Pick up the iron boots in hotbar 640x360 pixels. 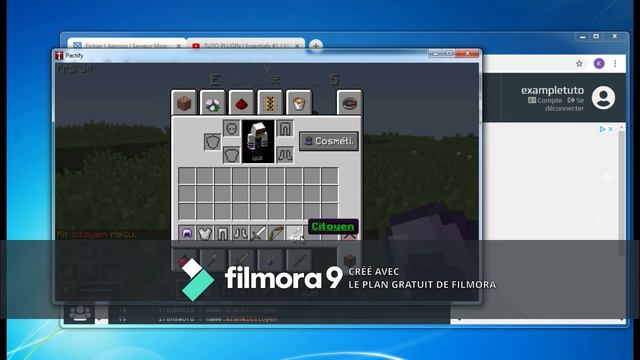tap(240, 233)
